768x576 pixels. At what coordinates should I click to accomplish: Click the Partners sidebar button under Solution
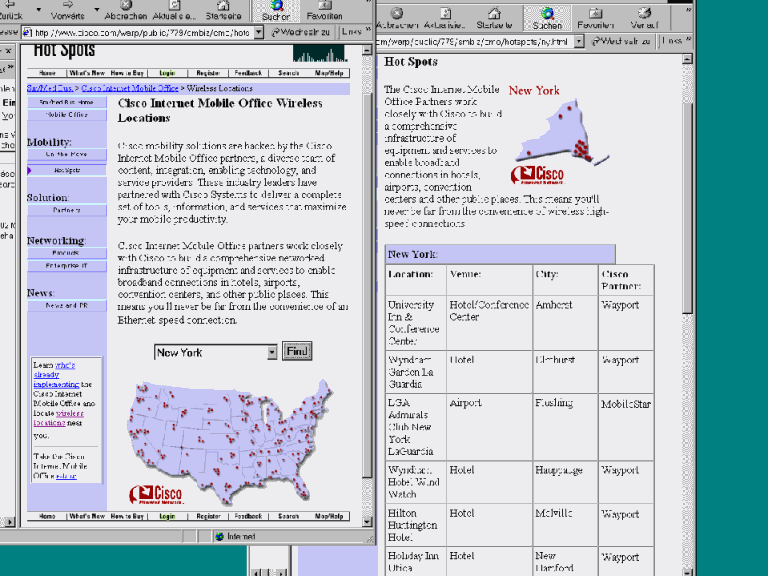[67, 210]
